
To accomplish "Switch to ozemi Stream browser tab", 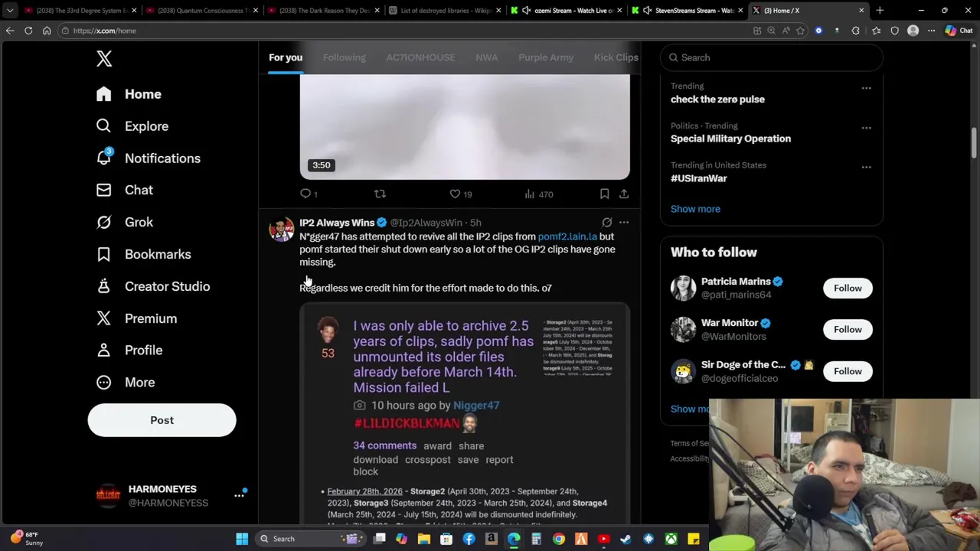I will 567,11.
